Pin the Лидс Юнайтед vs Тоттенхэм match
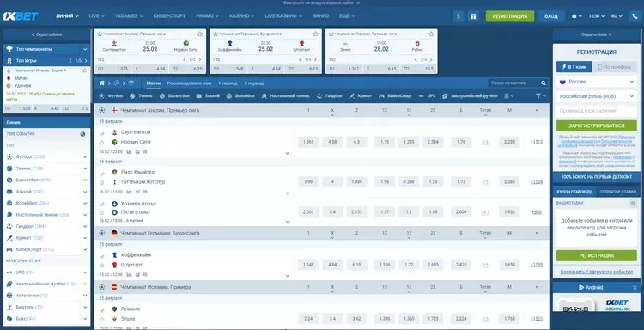 pyautogui.click(x=102, y=174)
